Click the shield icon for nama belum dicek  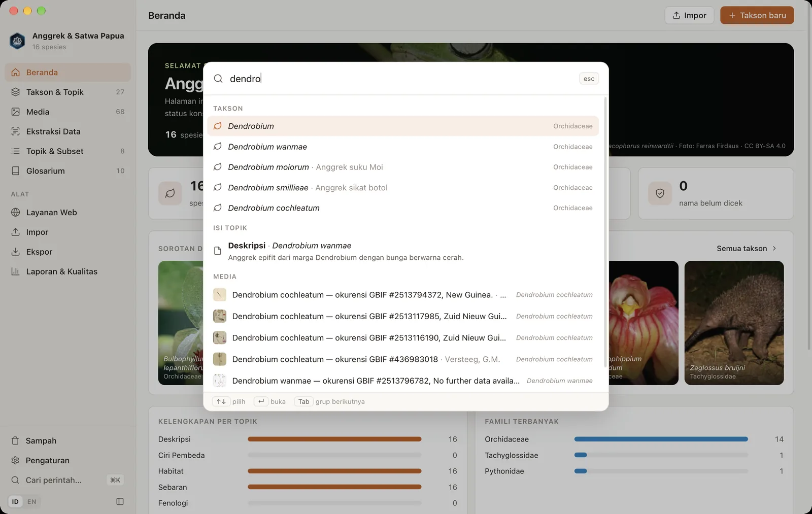660,193
